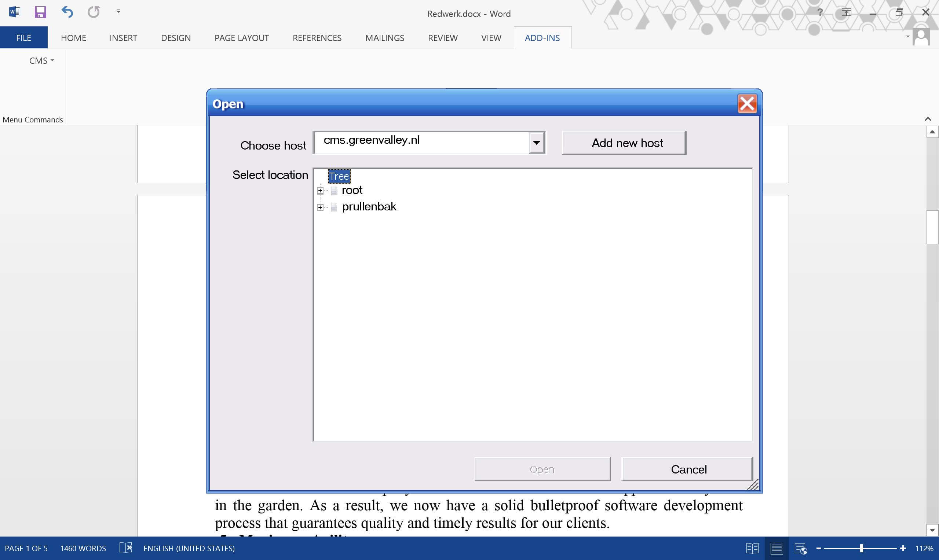The height and width of the screenshot is (560, 939).
Task: Open the proofing errors icon
Action: point(126,548)
